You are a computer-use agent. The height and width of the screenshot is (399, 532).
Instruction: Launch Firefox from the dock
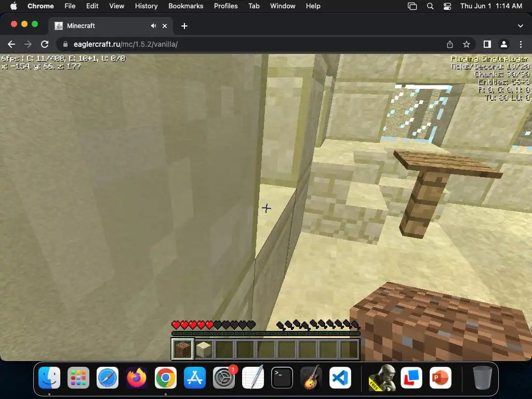(x=137, y=378)
